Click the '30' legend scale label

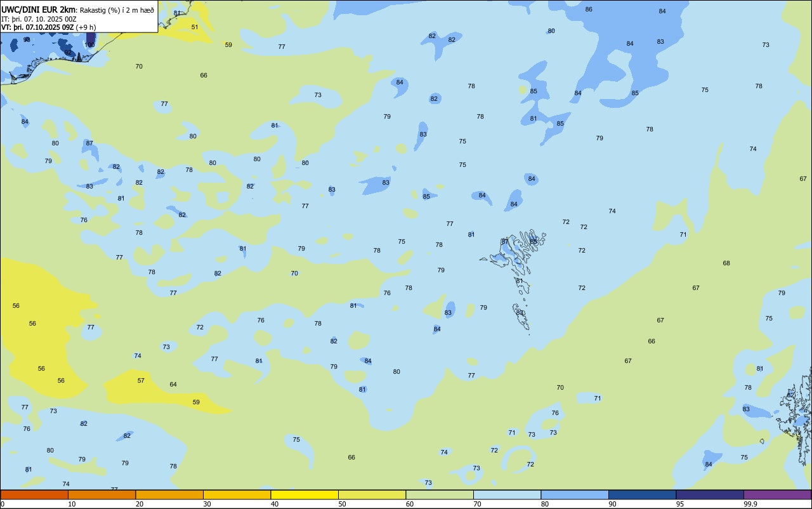tap(207, 504)
